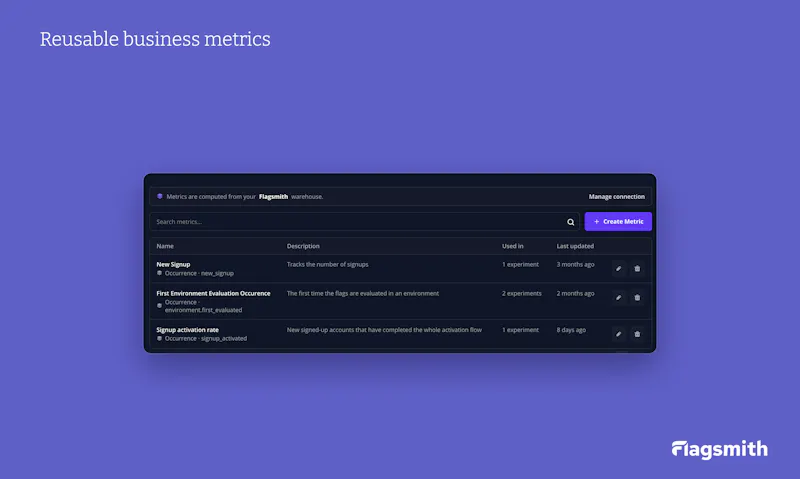Click the Flagsmith logo
The height and width of the screenshot is (479, 800).
(x=719, y=449)
